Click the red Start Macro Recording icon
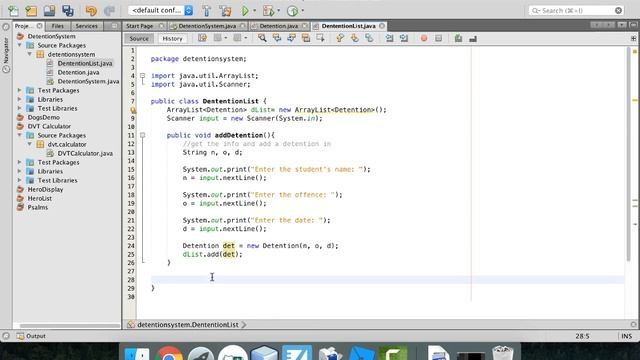 (x=424, y=38)
